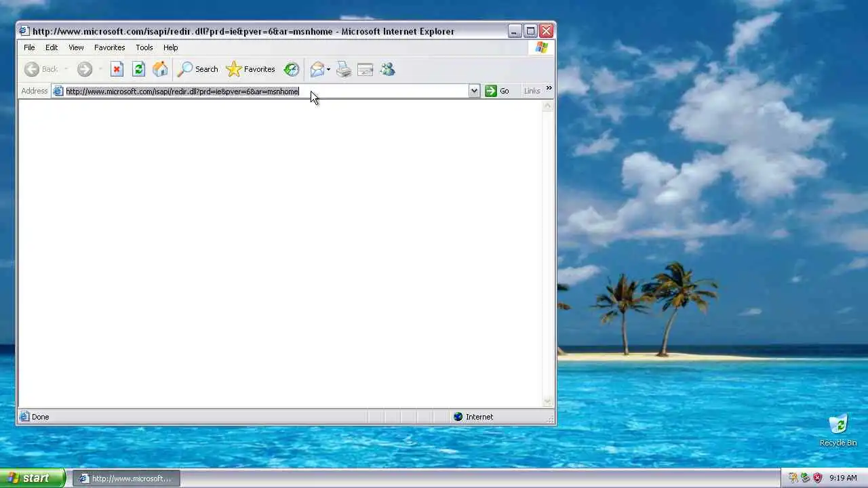This screenshot has width=868, height=488.
Task: Print the current page
Action: pyautogui.click(x=344, y=69)
